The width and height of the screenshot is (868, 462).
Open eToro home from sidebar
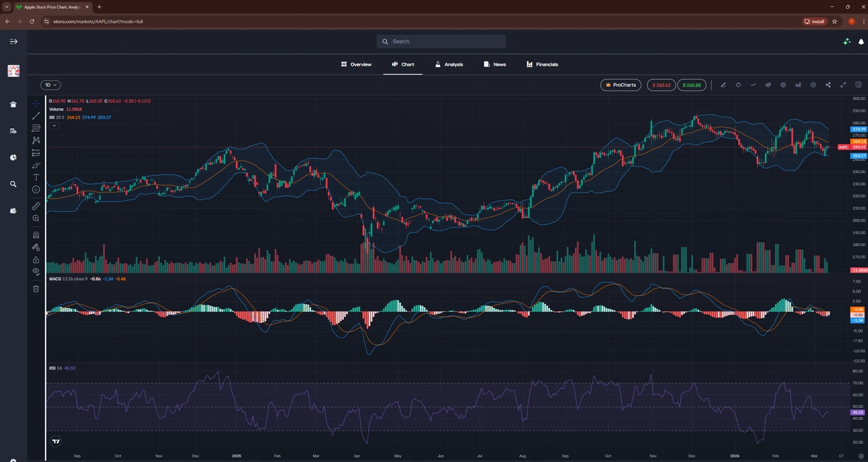tap(13, 104)
